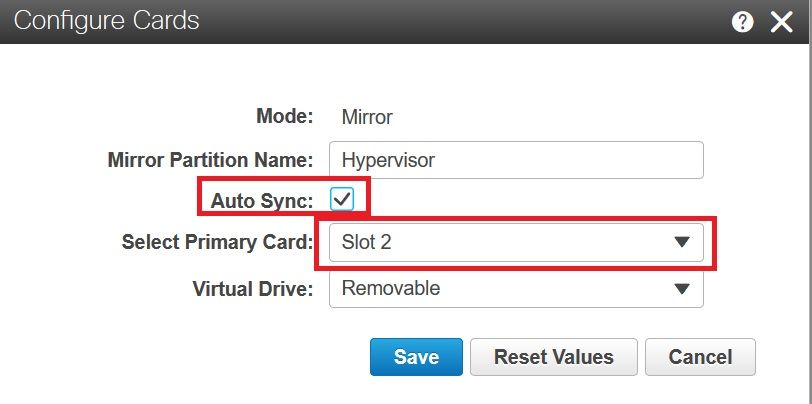The height and width of the screenshot is (404, 812).
Task: Click the Virtual Drive label
Action: [253, 288]
